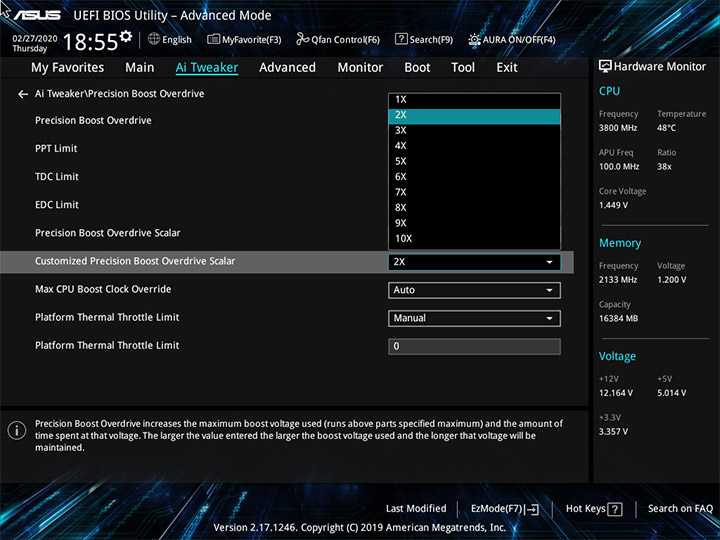Image resolution: width=720 pixels, height=540 pixels.
Task: Click CPU frequency 3800 MHz value
Action: 618,128
